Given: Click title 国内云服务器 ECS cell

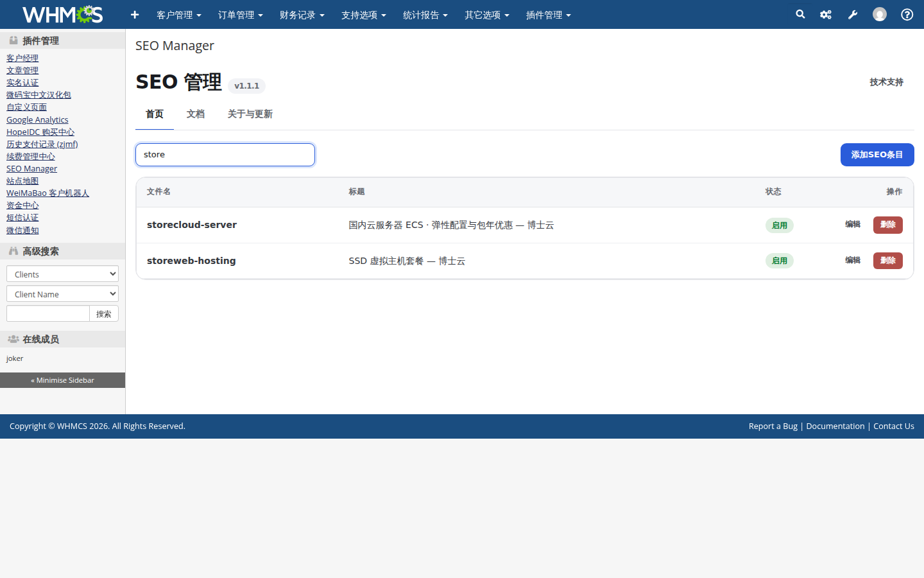Looking at the screenshot, I should coord(451,225).
